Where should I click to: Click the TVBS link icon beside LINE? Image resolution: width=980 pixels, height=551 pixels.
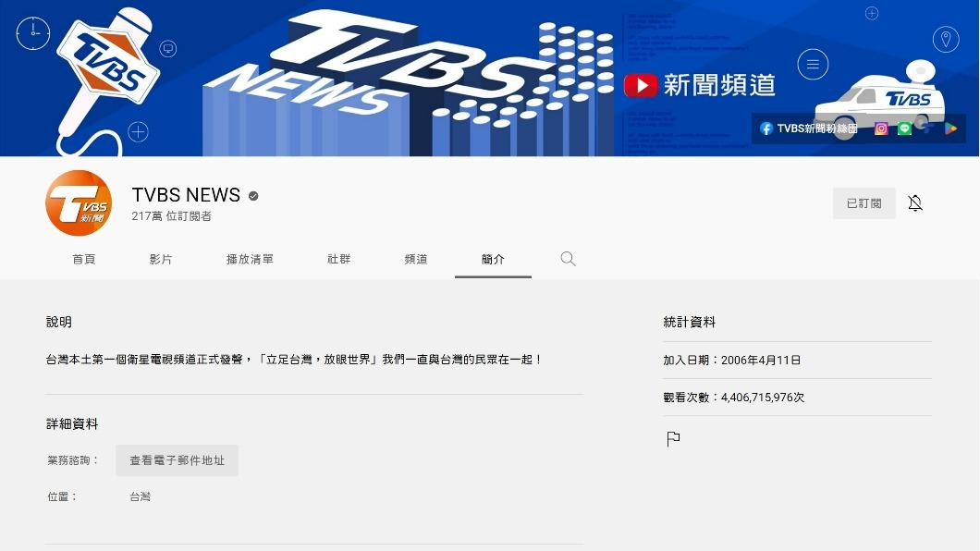[927, 129]
